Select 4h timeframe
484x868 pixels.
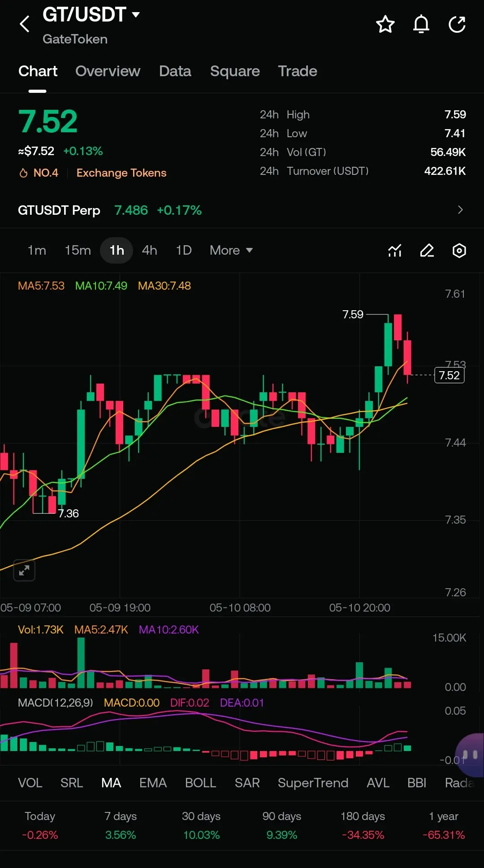click(x=150, y=250)
